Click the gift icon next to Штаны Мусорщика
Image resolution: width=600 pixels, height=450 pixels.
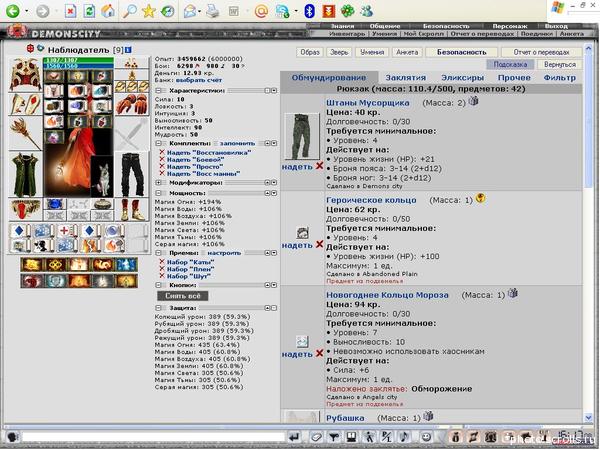click(474, 101)
